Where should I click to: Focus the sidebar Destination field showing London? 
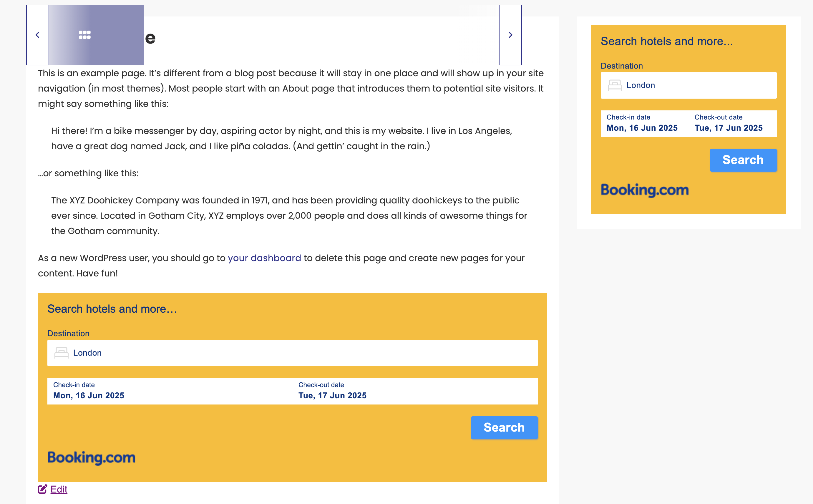tap(688, 85)
